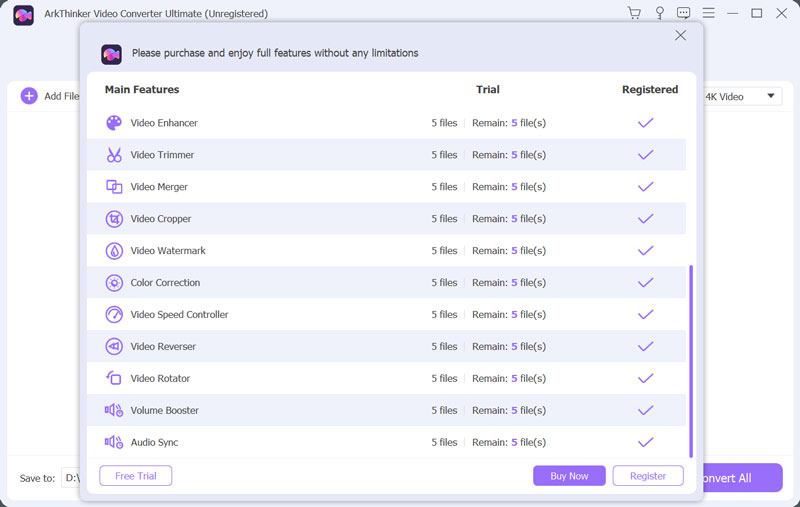Click the Add File text label
This screenshot has height=507, width=800.
[x=62, y=96]
